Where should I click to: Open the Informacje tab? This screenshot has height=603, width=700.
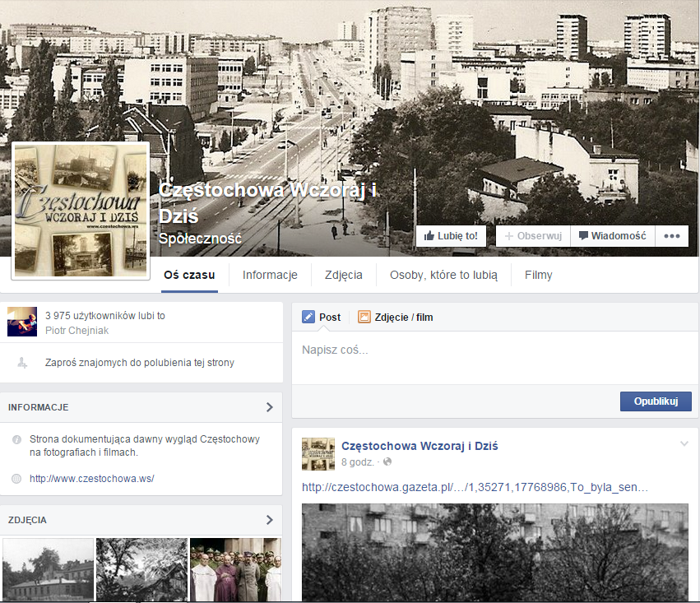(270, 276)
